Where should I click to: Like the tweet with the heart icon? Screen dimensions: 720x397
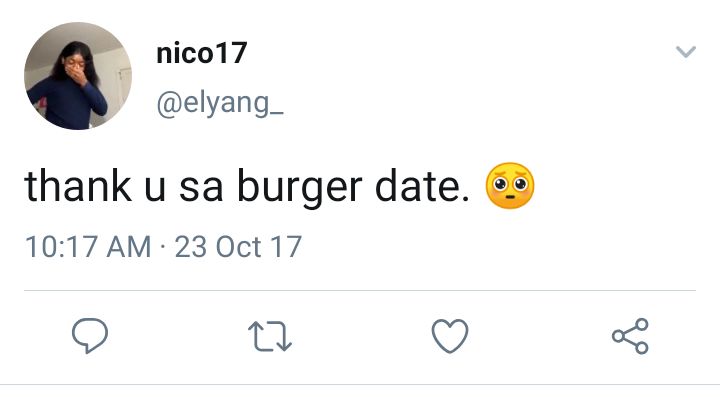pos(450,336)
